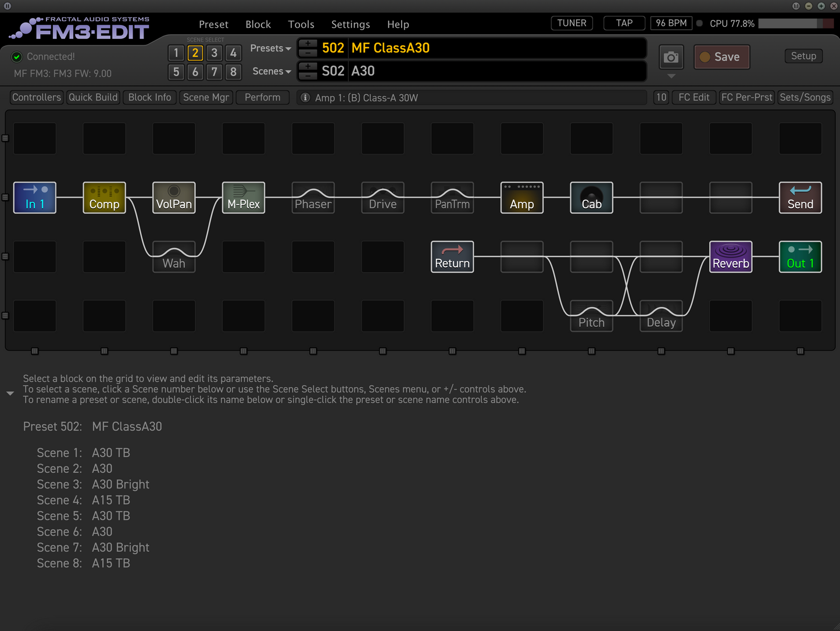Select the bypassed Wah block

(x=174, y=258)
